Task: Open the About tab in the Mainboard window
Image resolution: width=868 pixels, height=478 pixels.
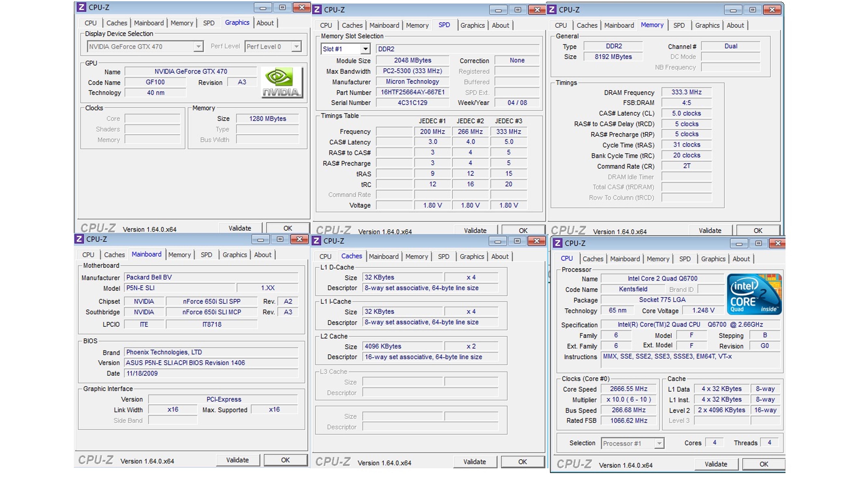Action: click(262, 255)
